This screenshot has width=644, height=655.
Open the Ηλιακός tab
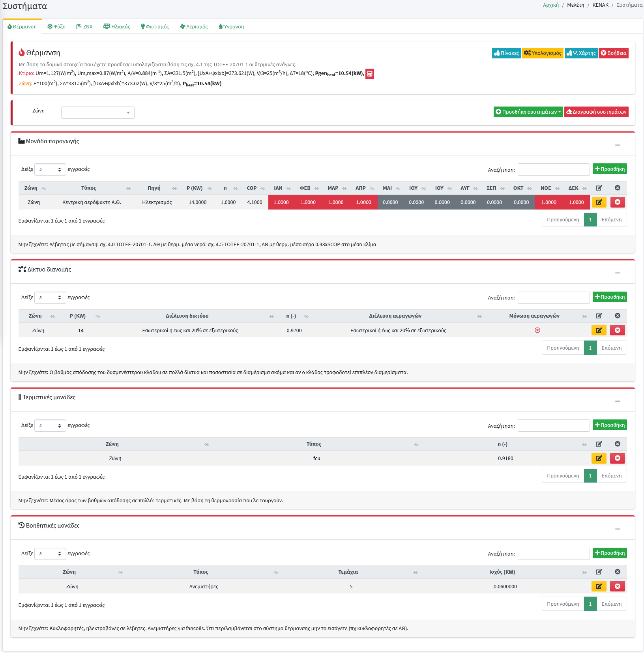tap(117, 27)
